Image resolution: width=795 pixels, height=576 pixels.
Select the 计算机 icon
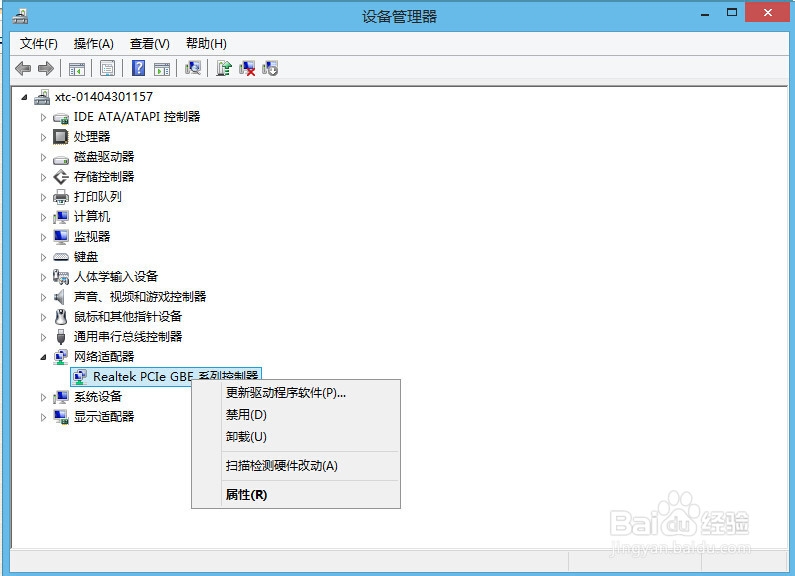pos(61,217)
